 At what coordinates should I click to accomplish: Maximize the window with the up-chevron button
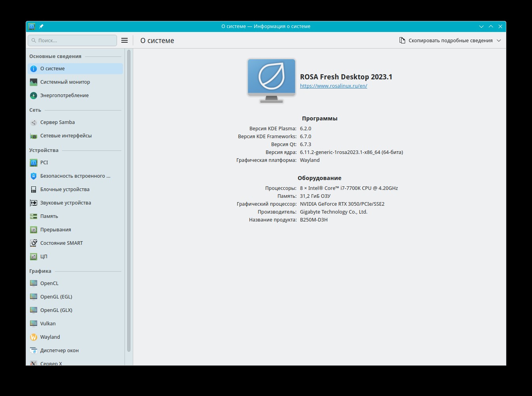tap(491, 26)
